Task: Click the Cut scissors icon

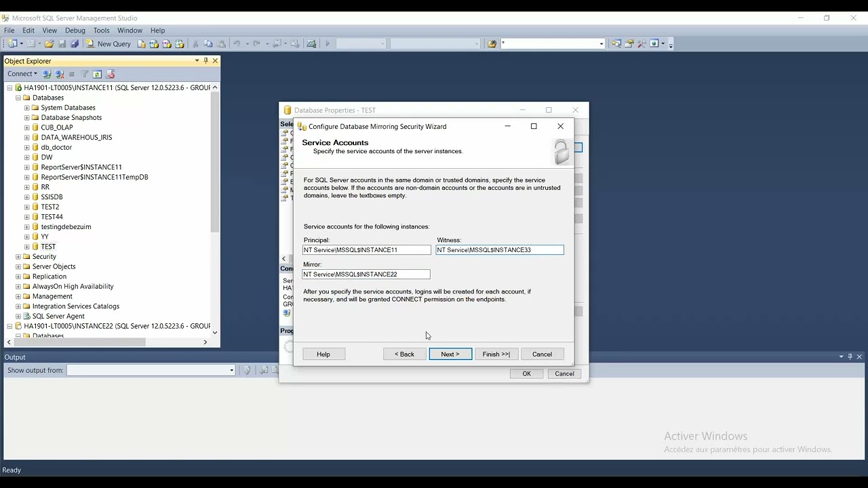Action: click(195, 43)
